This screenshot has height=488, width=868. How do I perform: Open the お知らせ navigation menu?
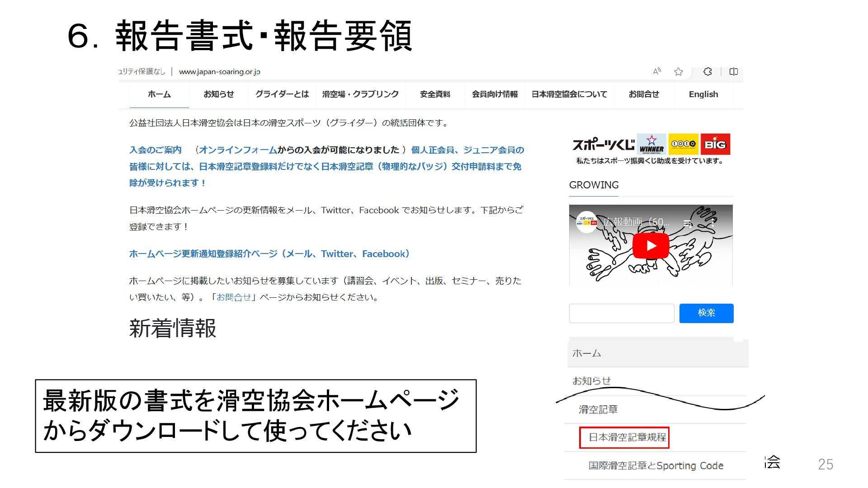[x=218, y=94]
